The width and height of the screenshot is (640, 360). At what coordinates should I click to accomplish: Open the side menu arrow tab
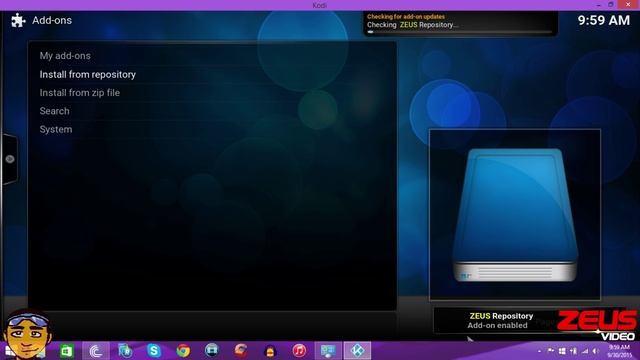(x=10, y=159)
